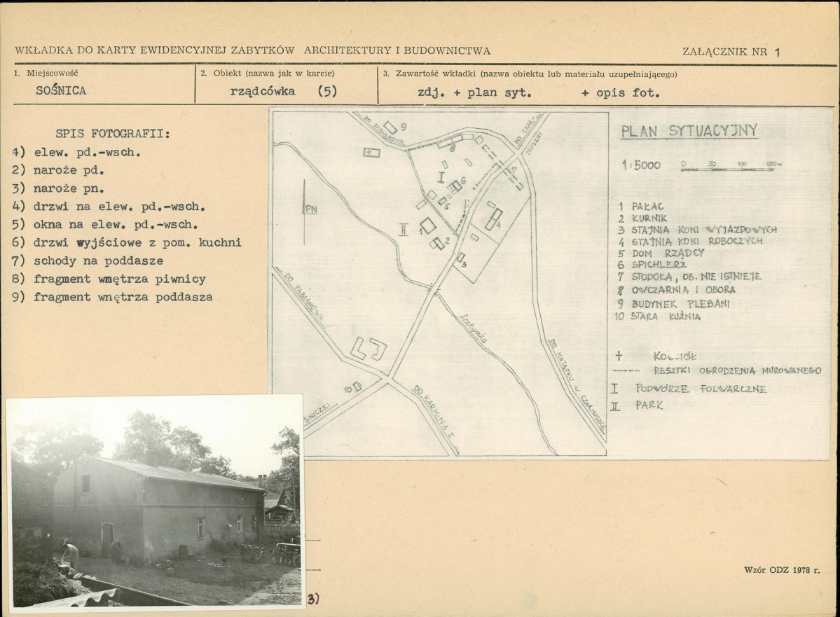
Task: Click legend entry '4 STAJNIA KONI ROBOCZYCH'
Action: coord(690,242)
